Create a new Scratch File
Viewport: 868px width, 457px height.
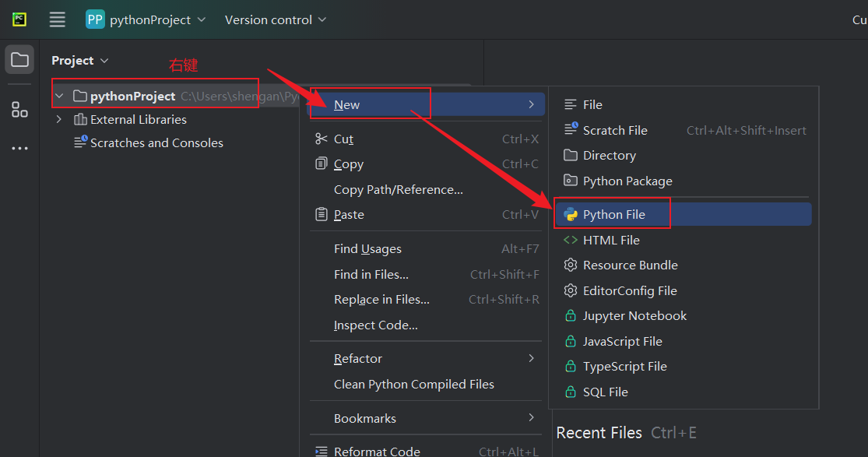(x=614, y=130)
